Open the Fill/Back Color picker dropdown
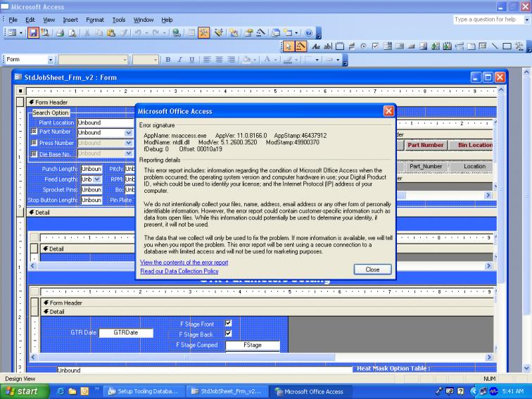This screenshot has width=532, height=399. click(x=255, y=60)
